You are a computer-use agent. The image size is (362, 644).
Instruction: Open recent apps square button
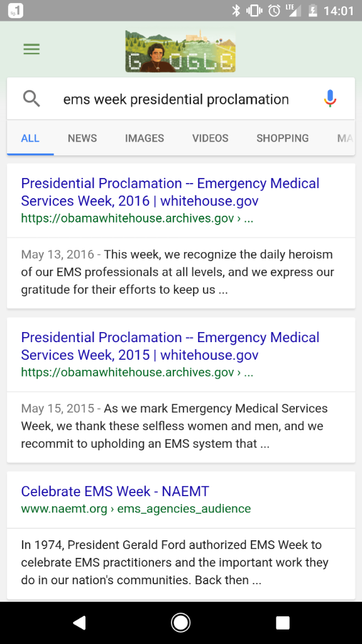click(282, 623)
